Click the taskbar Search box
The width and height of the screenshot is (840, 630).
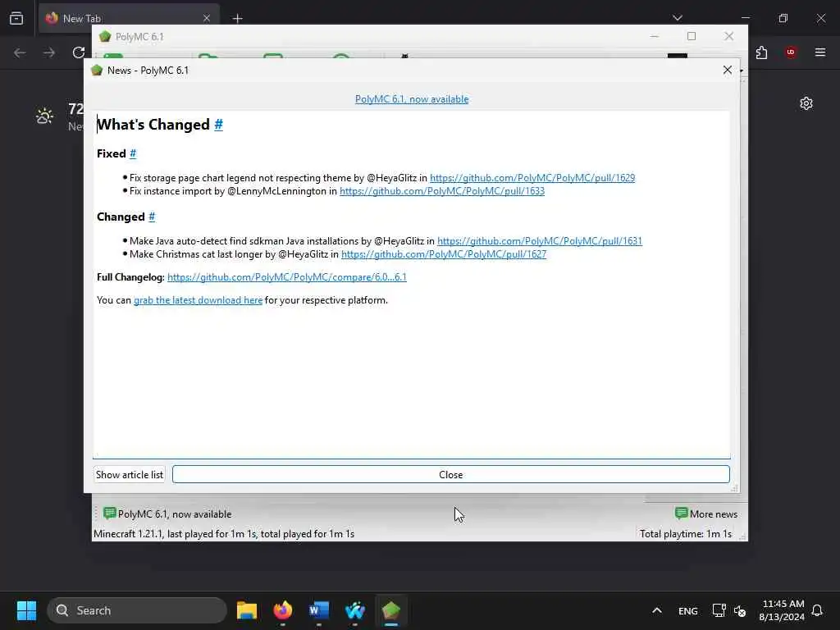tap(137, 610)
